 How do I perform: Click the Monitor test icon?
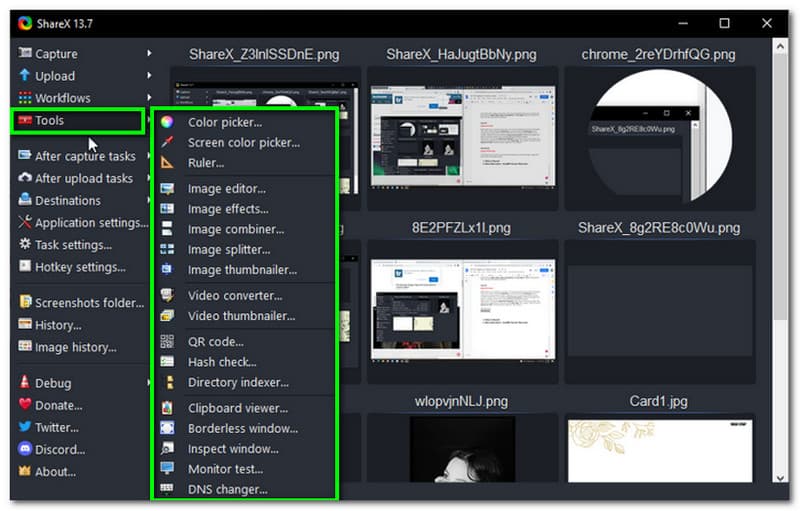[x=167, y=469]
